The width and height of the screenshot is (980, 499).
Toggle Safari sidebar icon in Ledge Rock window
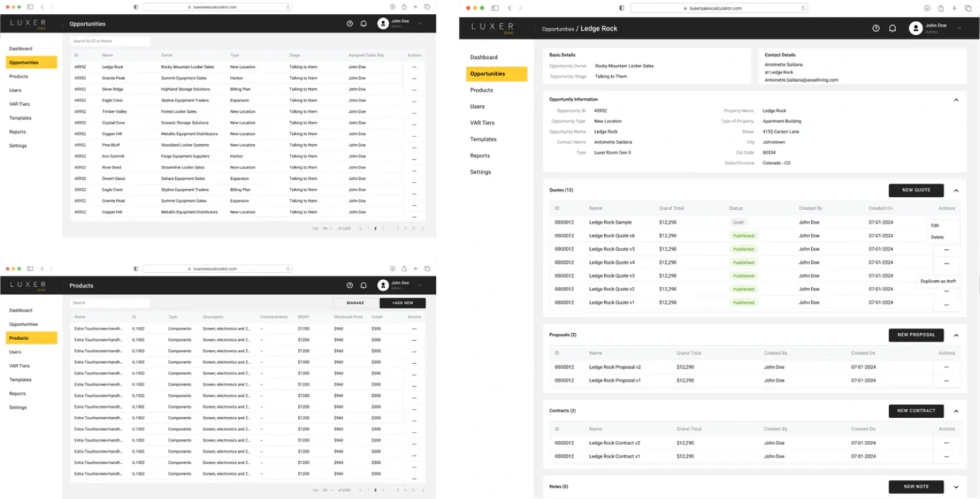495,8
